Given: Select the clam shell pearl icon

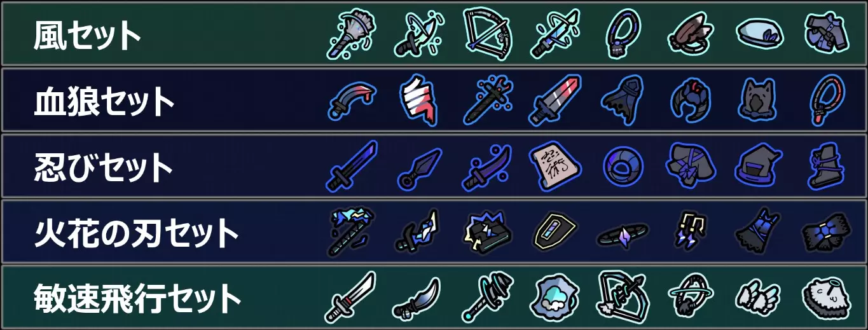Looking at the screenshot, I should pyautogui.click(x=555, y=299).
